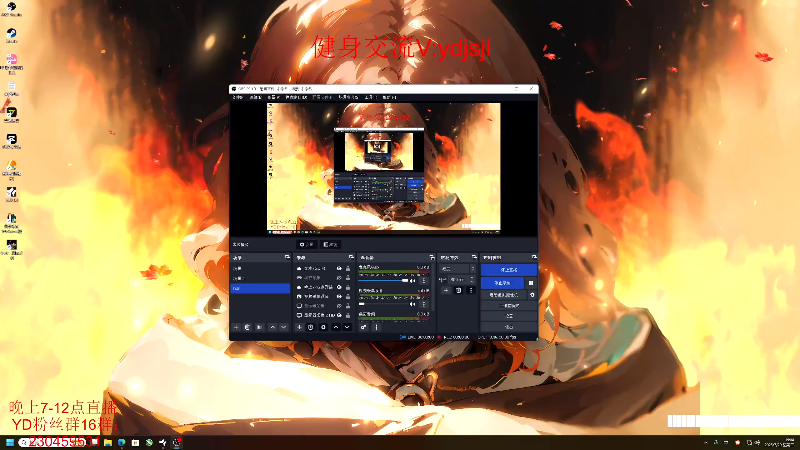Open the File menu in OBS
The width and height of the screenshot is (800, 450).
click(x=238, y=97)
